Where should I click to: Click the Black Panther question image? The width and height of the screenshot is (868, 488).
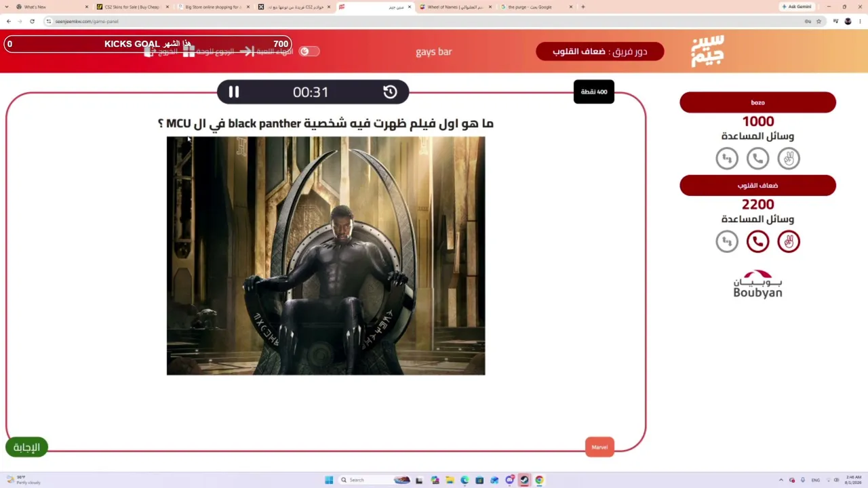coord(325,256)
